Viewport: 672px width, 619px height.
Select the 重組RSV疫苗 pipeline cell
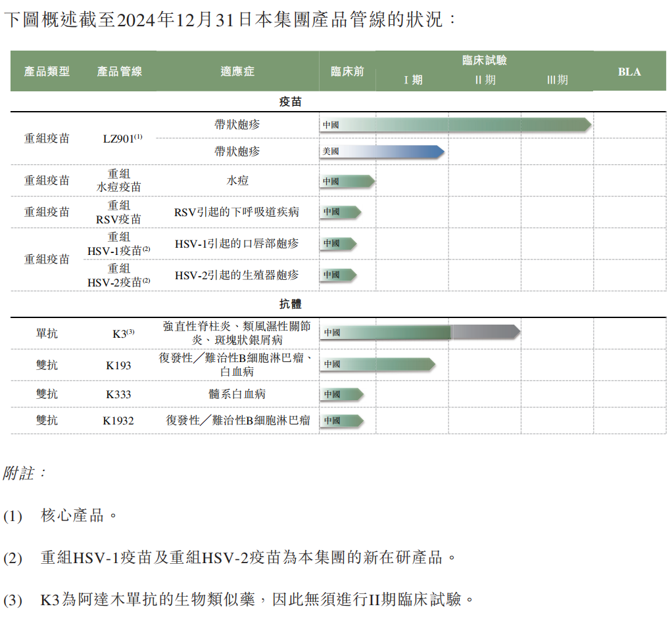click(119, 212)
